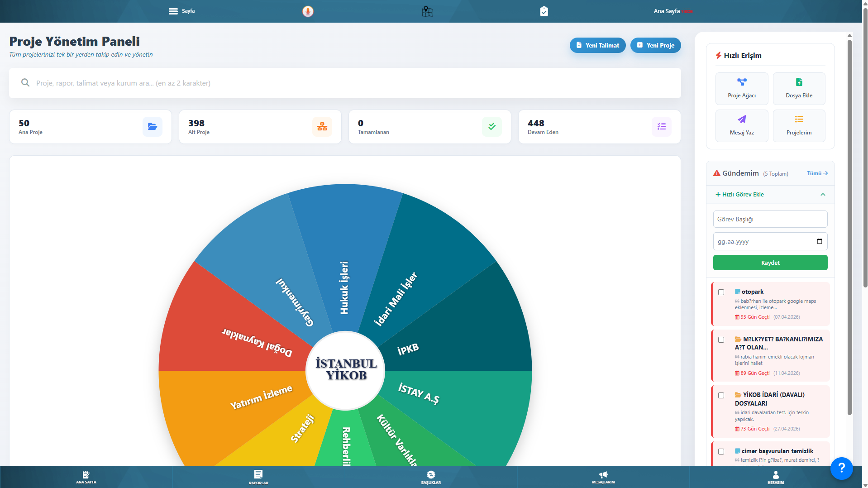Open the Raporlar tab in bottom bar
The image size is (868, 488).
tap(258, 477)
